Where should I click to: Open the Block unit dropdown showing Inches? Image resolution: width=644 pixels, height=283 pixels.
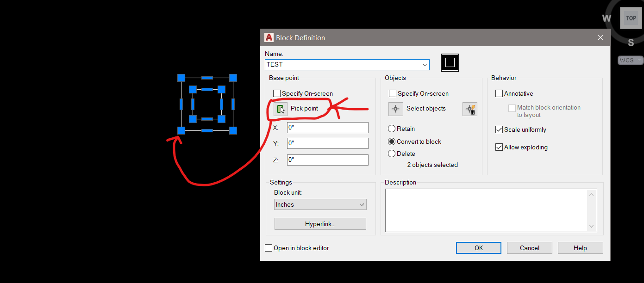(362, 204)
